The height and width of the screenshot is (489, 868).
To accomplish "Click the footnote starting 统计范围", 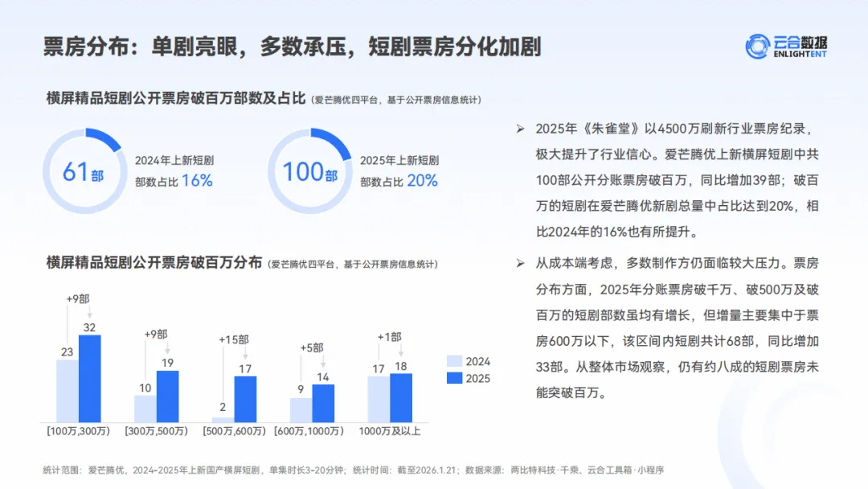I will point(353,471).
